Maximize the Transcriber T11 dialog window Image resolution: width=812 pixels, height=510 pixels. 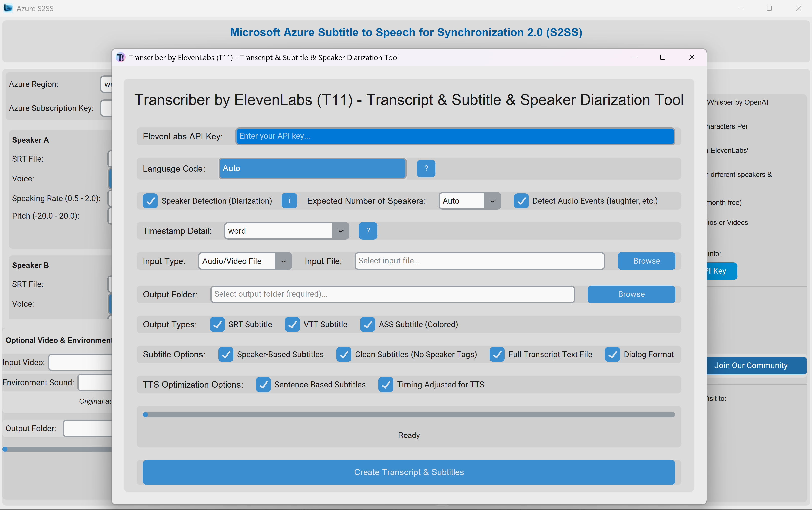pyautogui.click(x=662, y=57)
